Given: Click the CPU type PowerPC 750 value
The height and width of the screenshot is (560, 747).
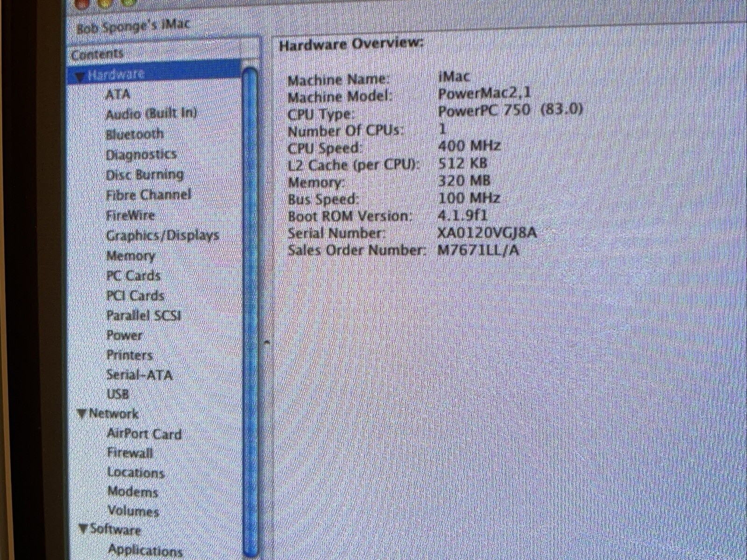Looking at the screenshot, I should (511, 110).
